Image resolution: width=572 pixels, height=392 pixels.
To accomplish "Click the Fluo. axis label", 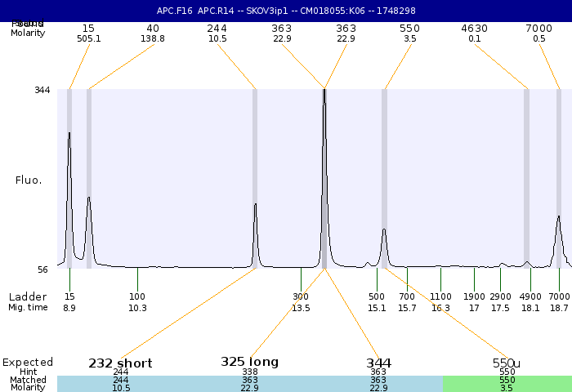I will (29, 179).
